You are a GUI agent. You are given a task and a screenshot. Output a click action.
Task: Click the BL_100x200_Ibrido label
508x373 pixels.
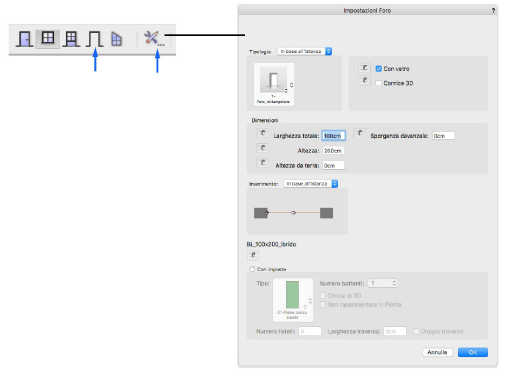pyautogui.click(x=271, y=244)
